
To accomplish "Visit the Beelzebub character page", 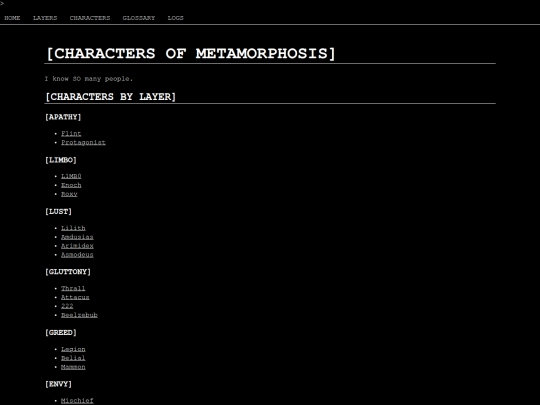I will coord(79,315).
